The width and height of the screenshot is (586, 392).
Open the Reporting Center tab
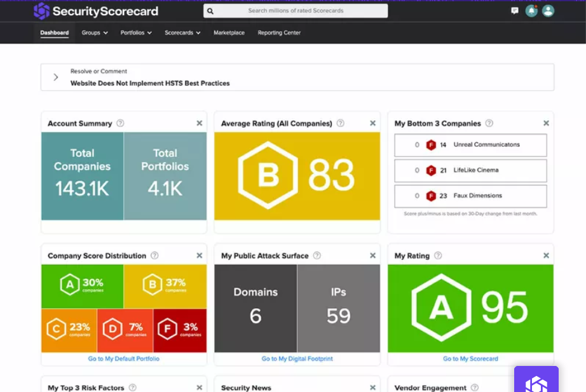pyautogui.click(x=279, y=32)
